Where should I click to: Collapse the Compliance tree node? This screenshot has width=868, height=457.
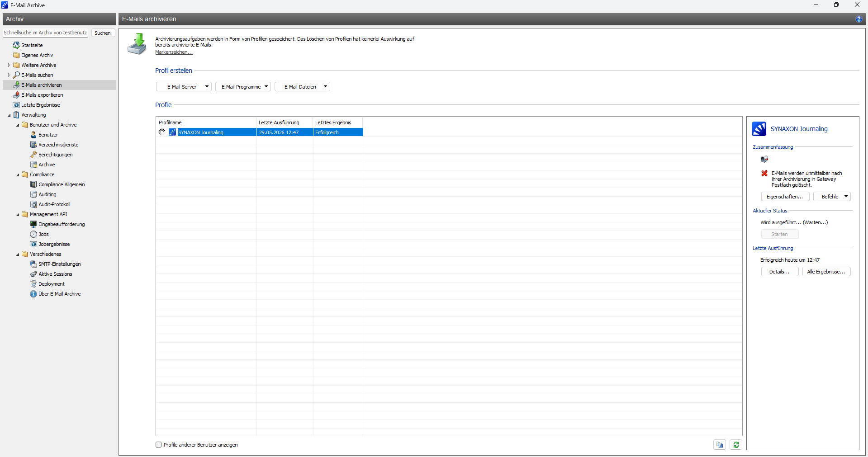pos(18,174)
